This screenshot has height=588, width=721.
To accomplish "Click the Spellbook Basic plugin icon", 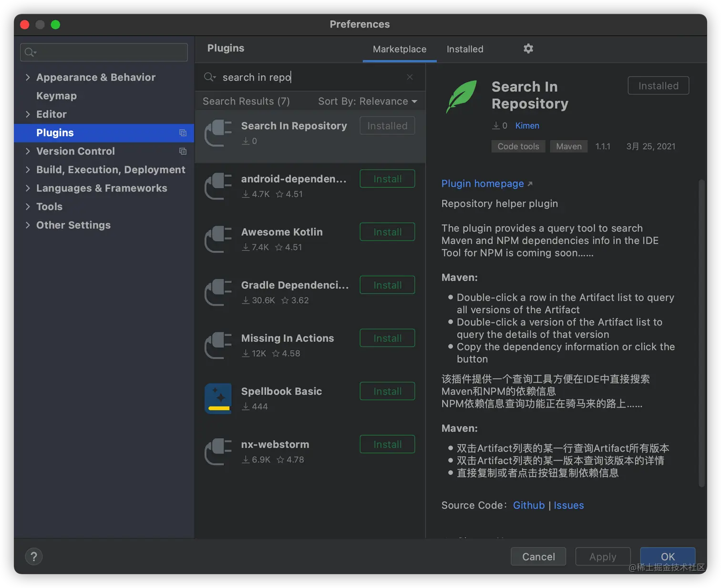I will click(218, 398).
